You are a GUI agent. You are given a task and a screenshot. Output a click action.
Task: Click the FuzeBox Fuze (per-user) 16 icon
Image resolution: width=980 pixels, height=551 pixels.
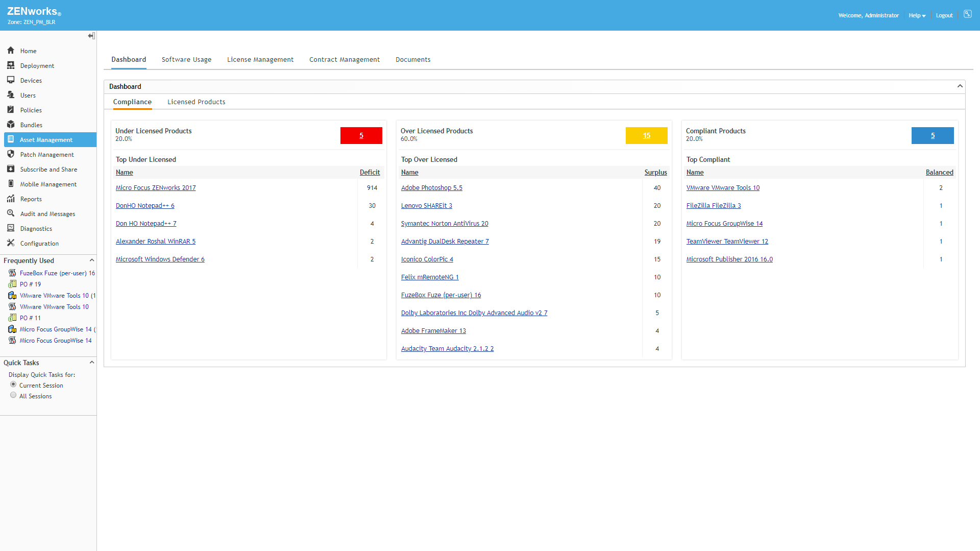(12, 273)
